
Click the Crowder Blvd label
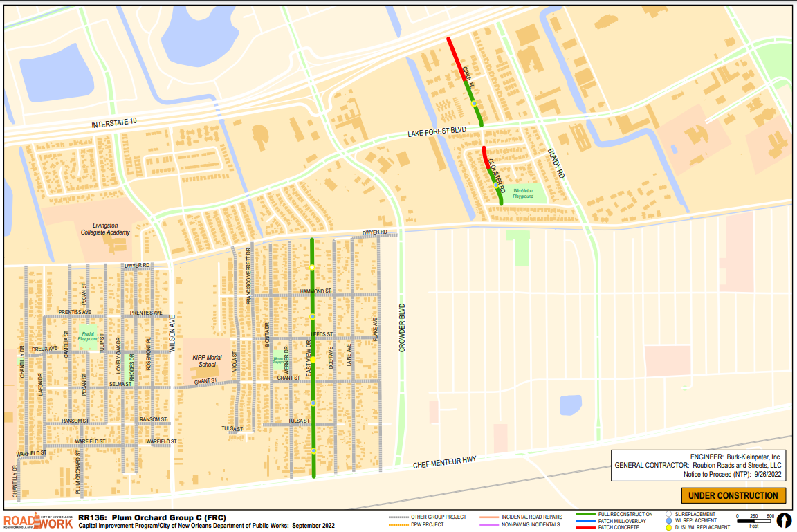coord(401,328)
